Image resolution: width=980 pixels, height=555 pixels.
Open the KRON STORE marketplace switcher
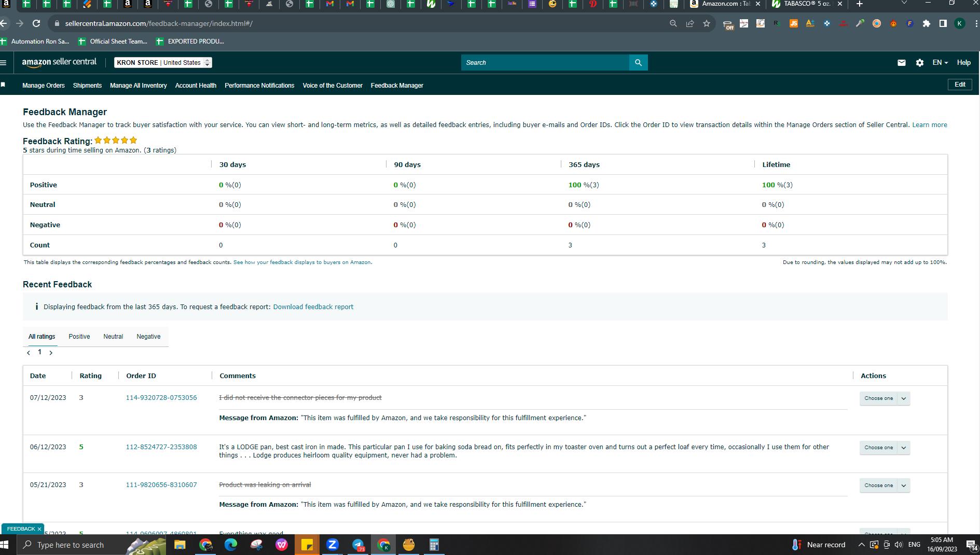coord(163,63)
